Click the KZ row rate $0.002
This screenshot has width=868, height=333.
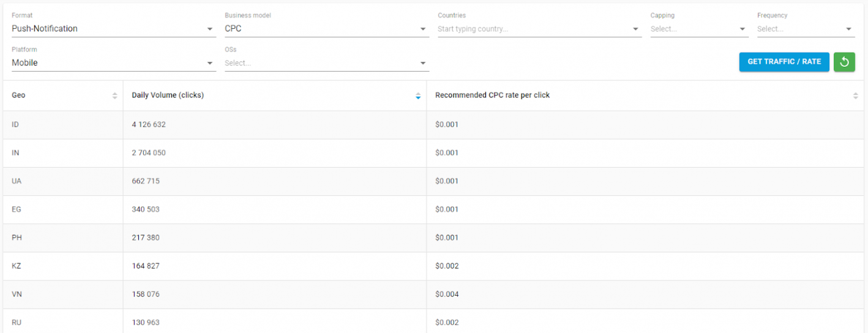point(447,266)
